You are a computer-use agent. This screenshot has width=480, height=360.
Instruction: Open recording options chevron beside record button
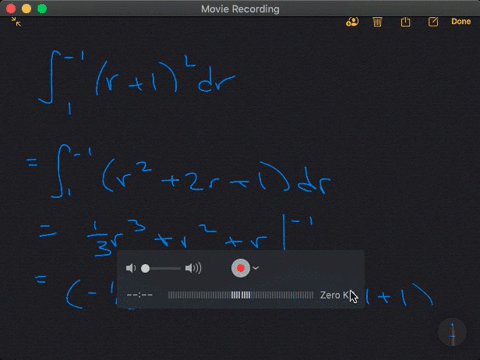point(256,268)
